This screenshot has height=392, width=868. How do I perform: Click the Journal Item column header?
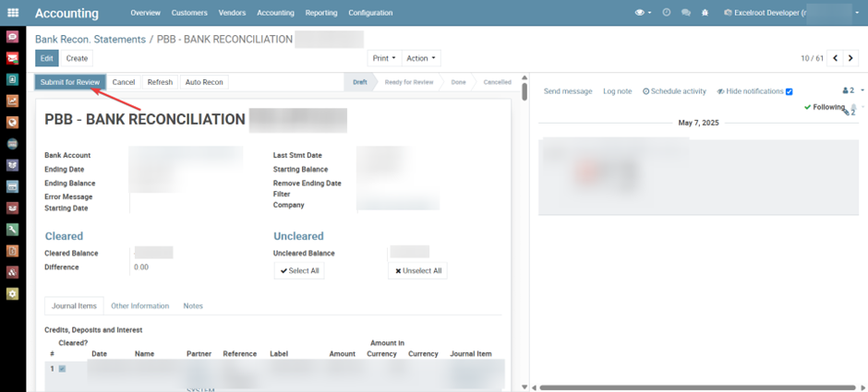[471, 354]
